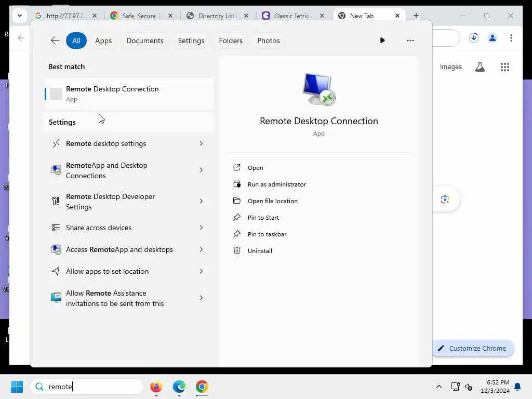The width and height of the screenshot is (532, 399).
Task: Open Allow Remote Assistance invitations result
Action: 129,298
